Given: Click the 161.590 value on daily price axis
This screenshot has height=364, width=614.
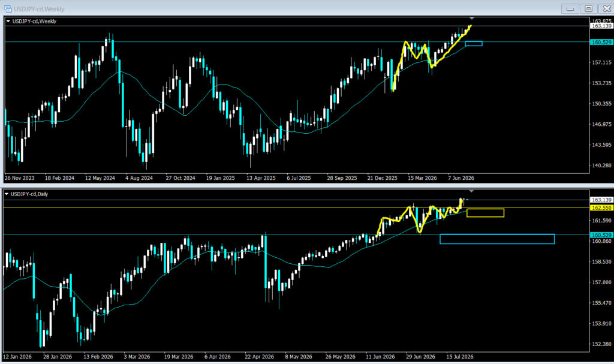Looking at the screenshot, I should 602,221.
